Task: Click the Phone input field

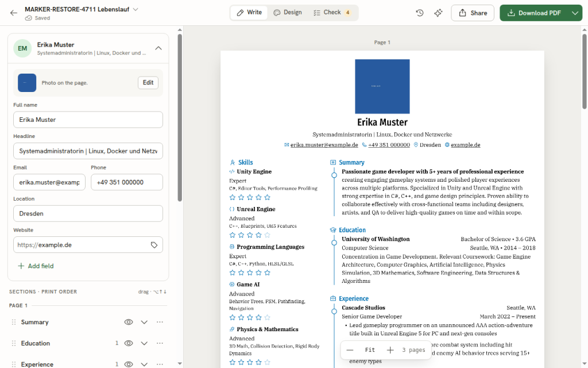Action: click(x=127, y=182)
